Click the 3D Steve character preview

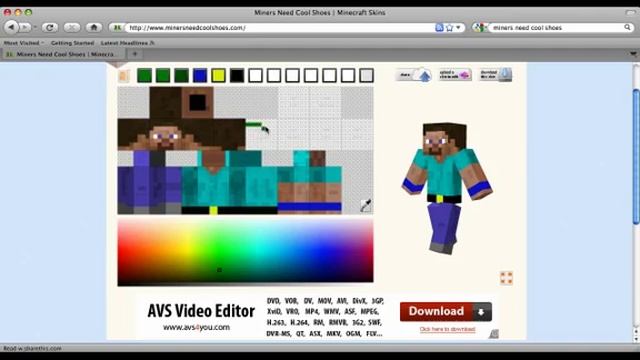click(x=447, y=188)
